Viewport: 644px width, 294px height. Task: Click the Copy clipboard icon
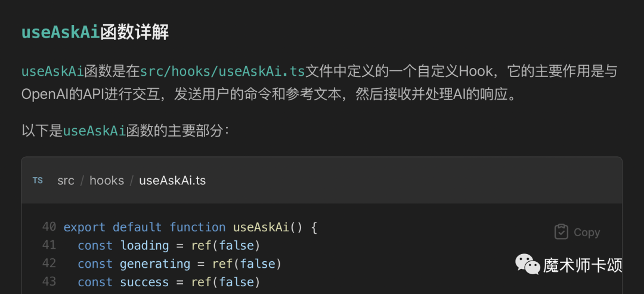(x=561, y=232)
